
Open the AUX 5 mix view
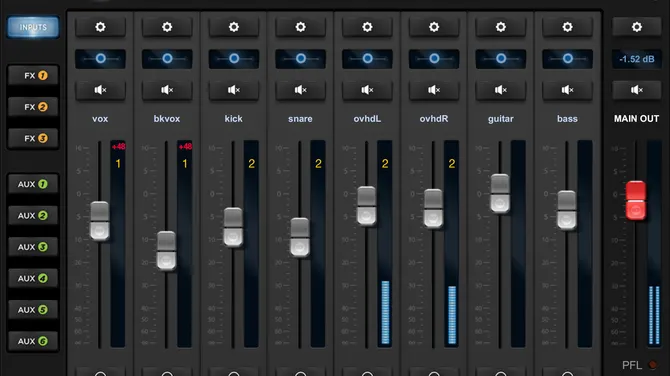click(33, 310)
